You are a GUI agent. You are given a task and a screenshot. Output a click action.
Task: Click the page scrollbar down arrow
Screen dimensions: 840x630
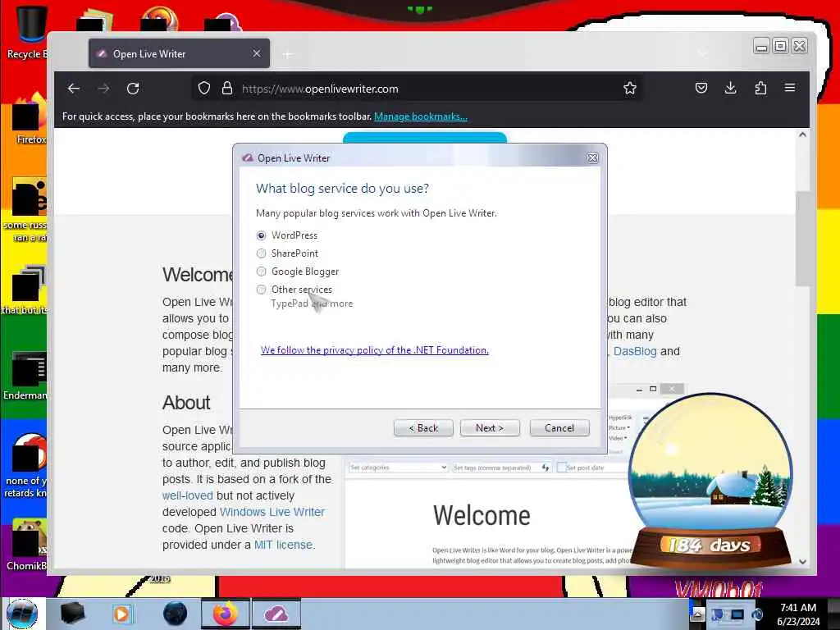(x=802, y=562)
